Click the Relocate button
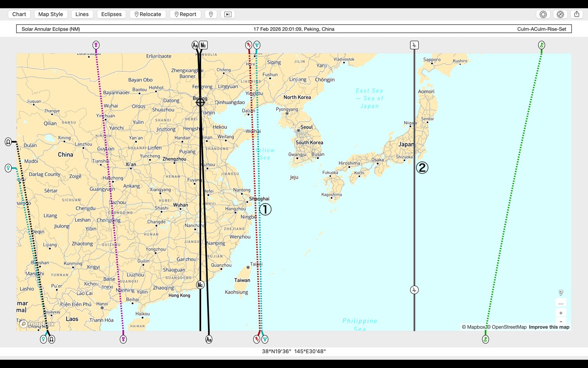This screenshot has height=368, width=588. click(x=148, y=14)
